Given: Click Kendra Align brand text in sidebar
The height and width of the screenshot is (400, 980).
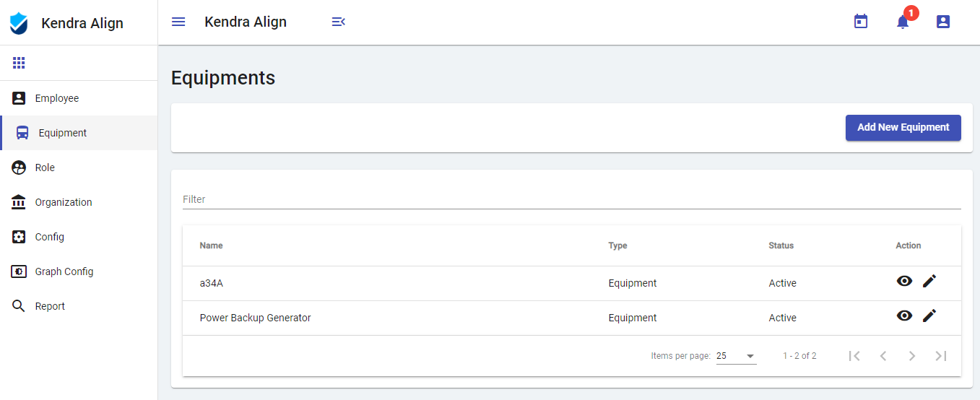Looking at the screenshot, I should (x=82, y=23).
